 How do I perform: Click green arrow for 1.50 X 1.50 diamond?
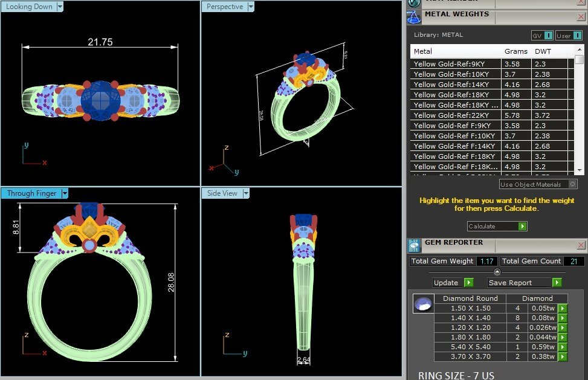[x=563, y=308]
